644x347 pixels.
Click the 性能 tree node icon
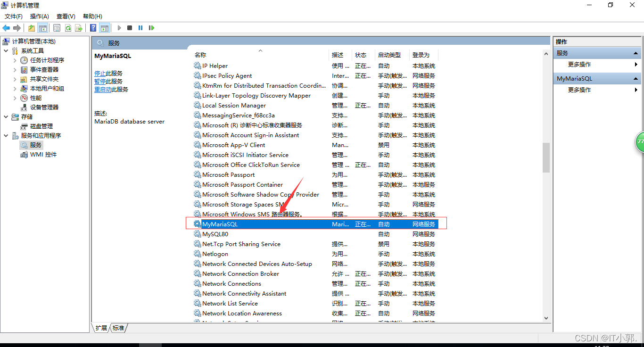click(x=24, y=98)
